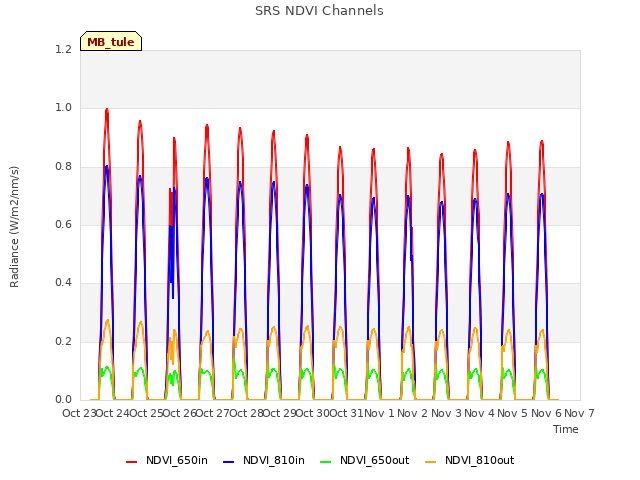The width and height of the screenshot is (640, 480).
Task: Click the Oct 30 tick label
Action: (x=312, y=413)
